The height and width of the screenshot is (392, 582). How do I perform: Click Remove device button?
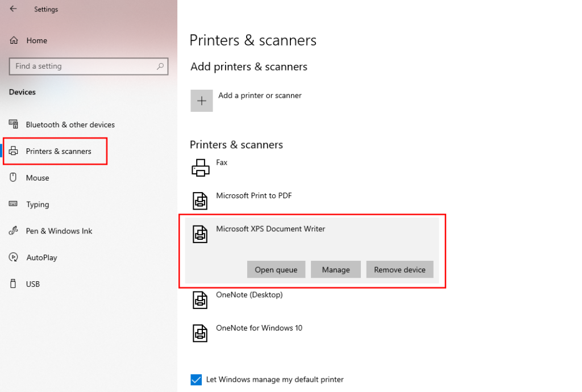coord(400,270)
